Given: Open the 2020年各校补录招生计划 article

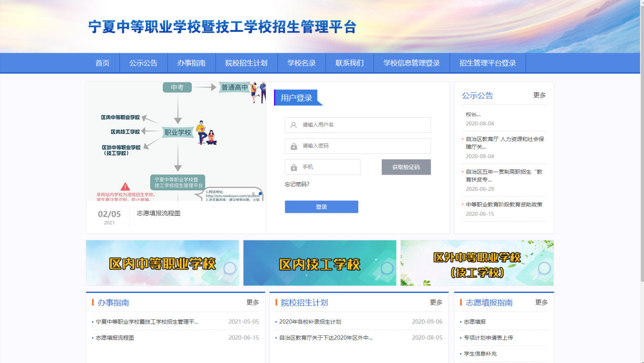Looking at the screenshot, I should click(x=310, y=322).
